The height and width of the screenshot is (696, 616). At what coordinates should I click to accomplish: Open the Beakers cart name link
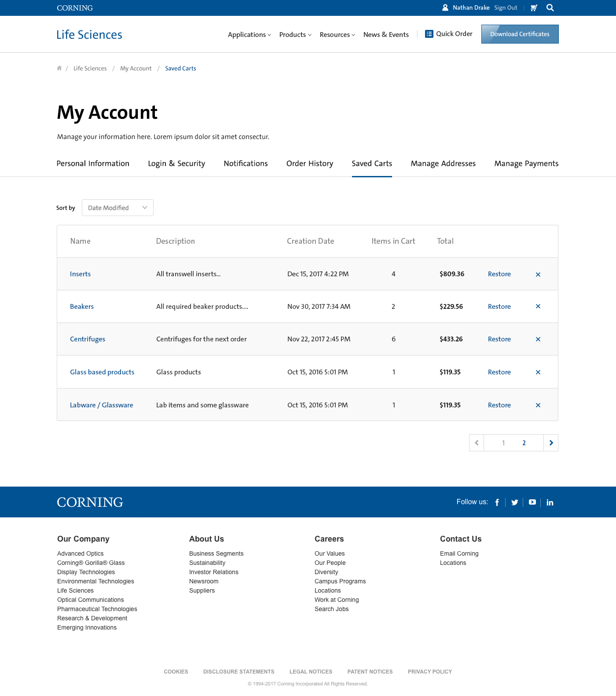pos(82,307)
